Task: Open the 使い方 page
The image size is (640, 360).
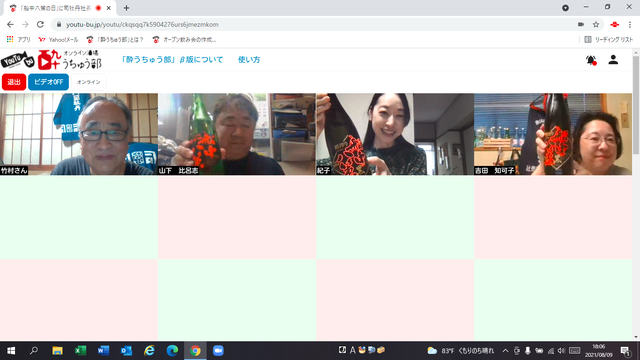Action: (x=249, y=60)
